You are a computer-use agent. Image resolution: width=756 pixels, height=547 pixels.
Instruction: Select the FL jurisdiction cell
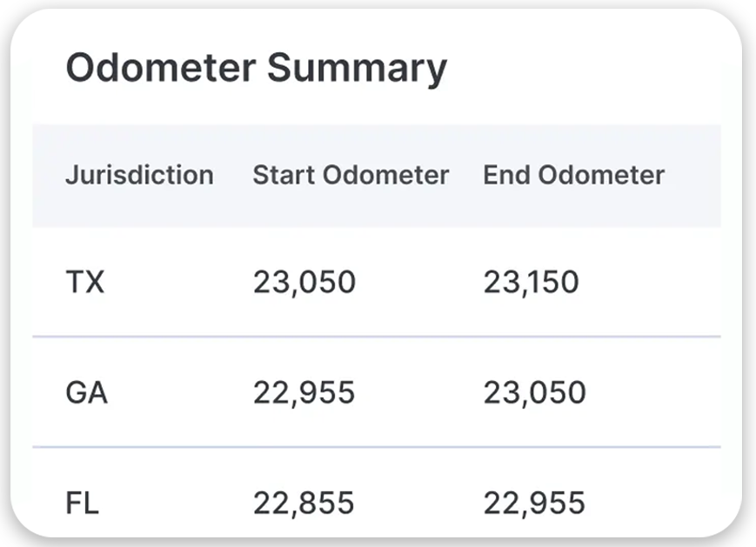[x=83, y=503]
